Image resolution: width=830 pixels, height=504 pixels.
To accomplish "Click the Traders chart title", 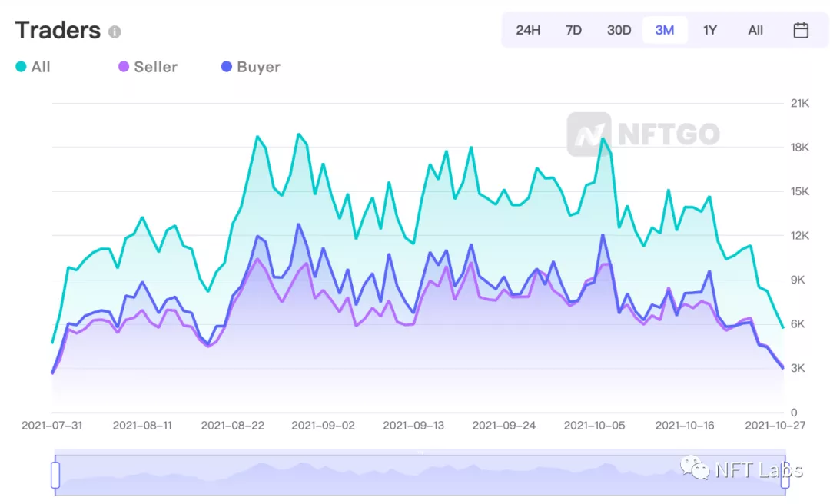I will (58, 30).
